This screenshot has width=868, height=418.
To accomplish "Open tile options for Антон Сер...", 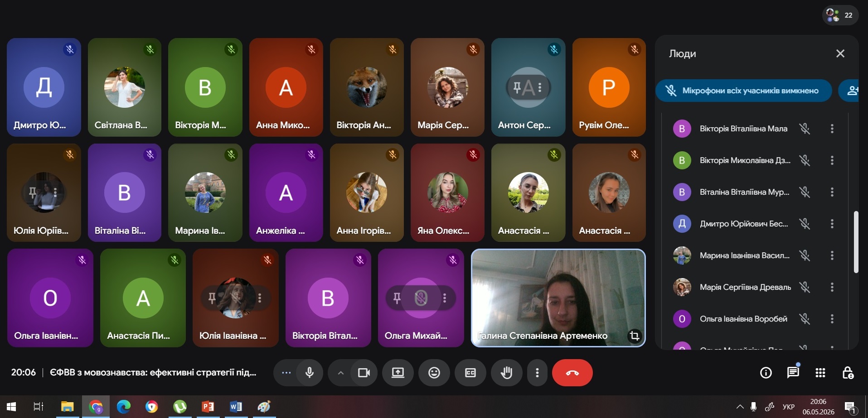I will click(540, 87).
